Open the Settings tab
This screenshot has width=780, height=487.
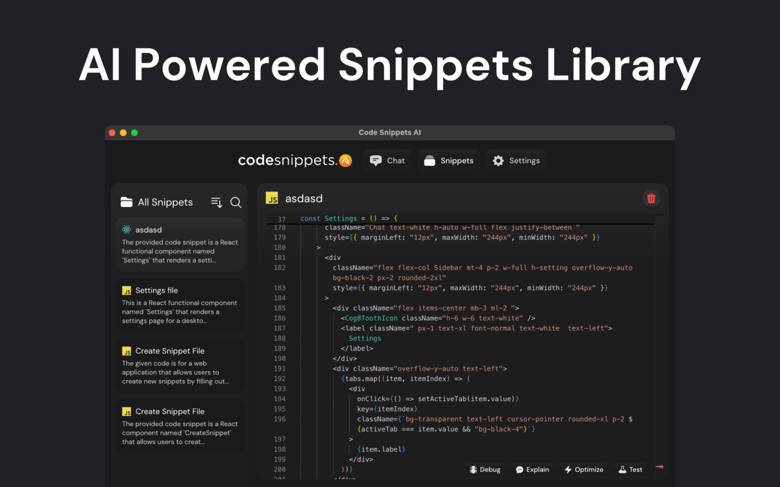tap(516, 160)
